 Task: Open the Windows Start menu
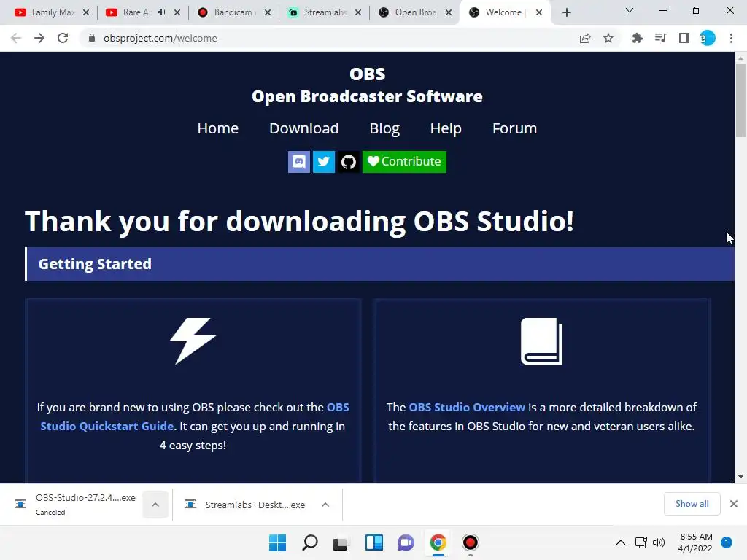point(278,542)
